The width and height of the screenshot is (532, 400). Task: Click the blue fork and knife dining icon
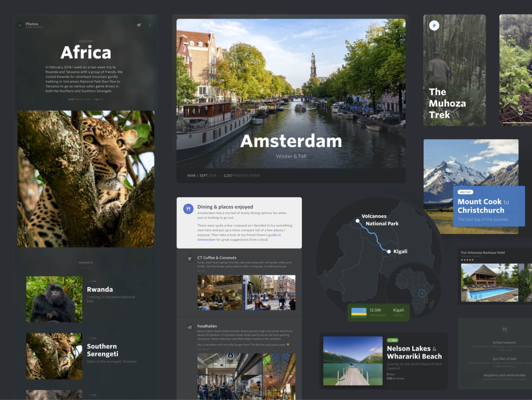pyautogui.click(x=188, y=209)
